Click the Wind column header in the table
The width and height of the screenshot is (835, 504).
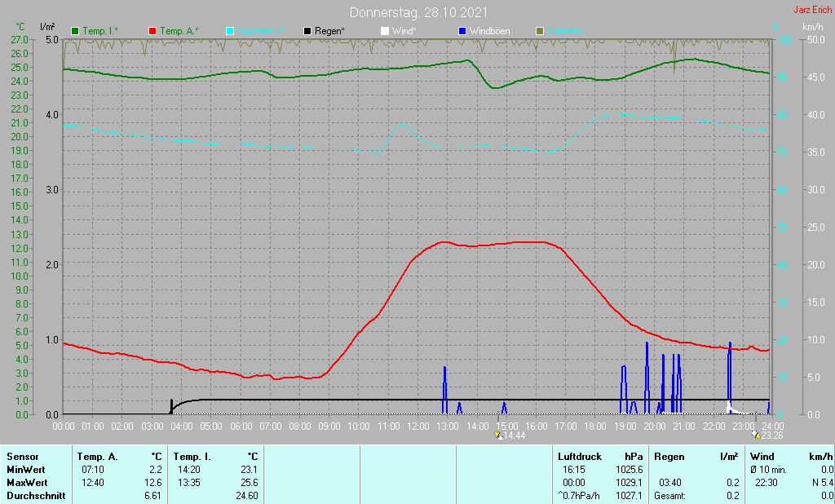point(762,457)
